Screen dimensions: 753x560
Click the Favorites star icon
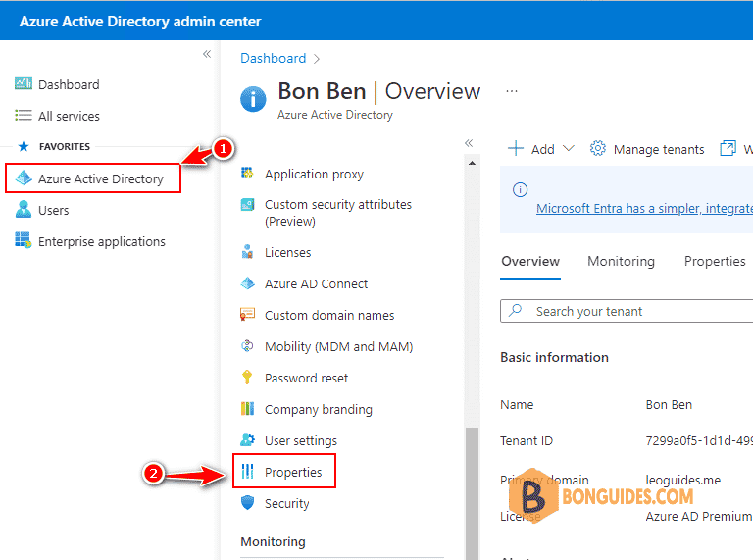click(x=24, y=146)
